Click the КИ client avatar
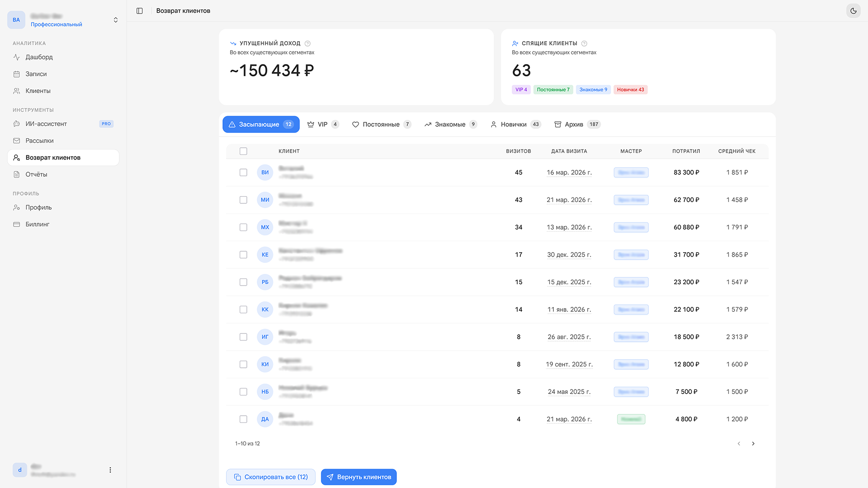Screen dimensions: 868x488 tap(265, 364)
